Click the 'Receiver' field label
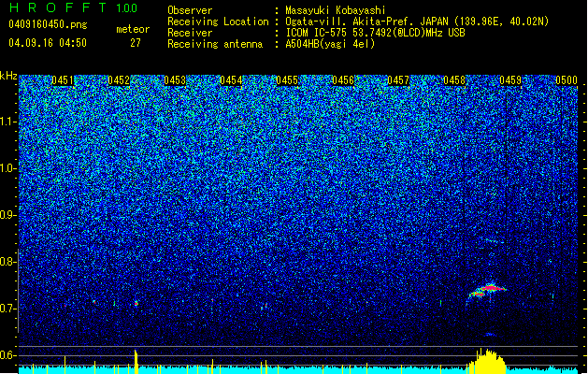 [x=190, y=33]
